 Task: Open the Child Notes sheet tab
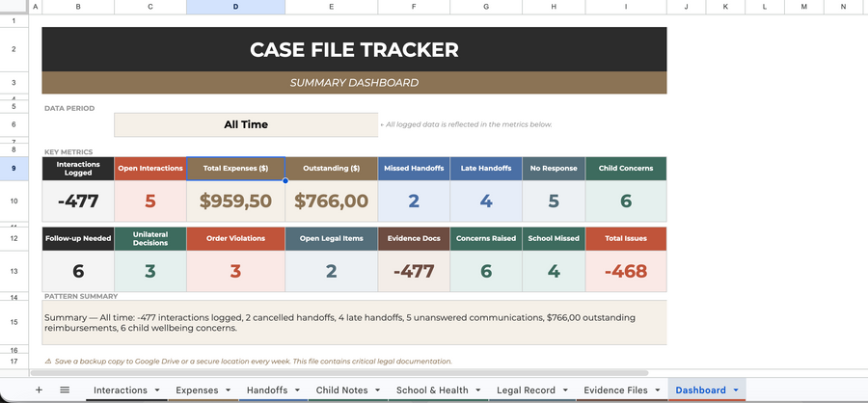pos(342,390)
